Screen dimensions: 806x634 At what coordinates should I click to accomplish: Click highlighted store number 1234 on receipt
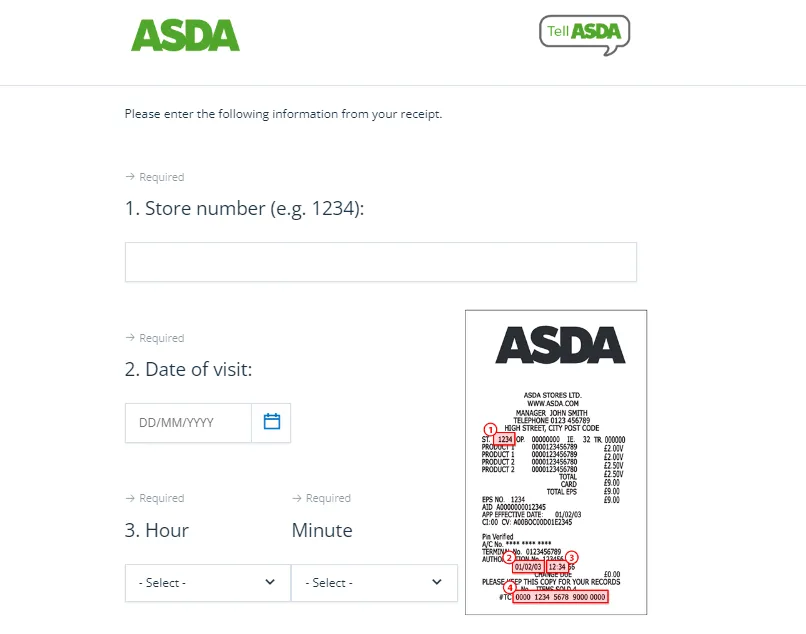click(x=505, y=439)
